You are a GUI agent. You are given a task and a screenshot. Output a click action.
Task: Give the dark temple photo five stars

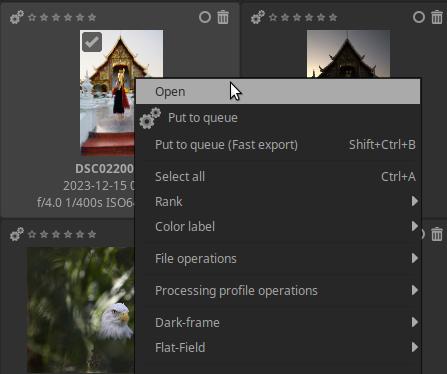pyautogui.click(x=321, y=17)
